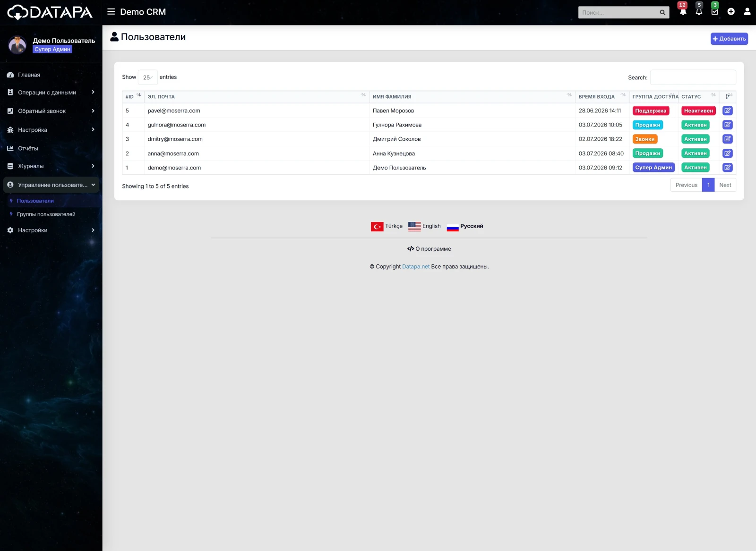This screenshot has width=756, height=551.
Task: Open the Datapa.net link
Action: [x=416, y=267]
